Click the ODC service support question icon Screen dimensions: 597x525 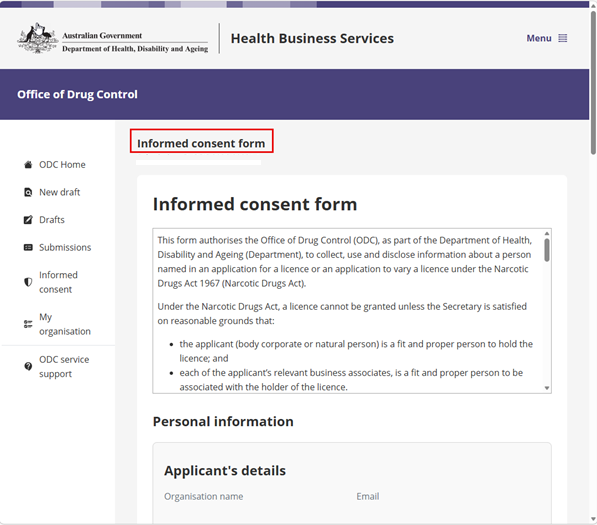tap(28, 366)
